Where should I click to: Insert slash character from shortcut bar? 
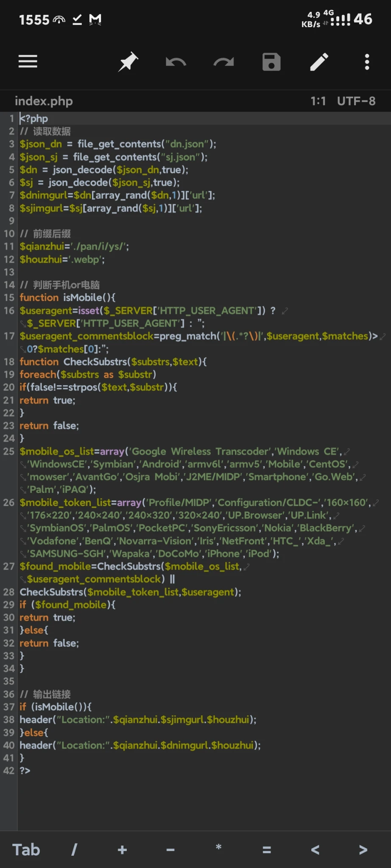74,849
